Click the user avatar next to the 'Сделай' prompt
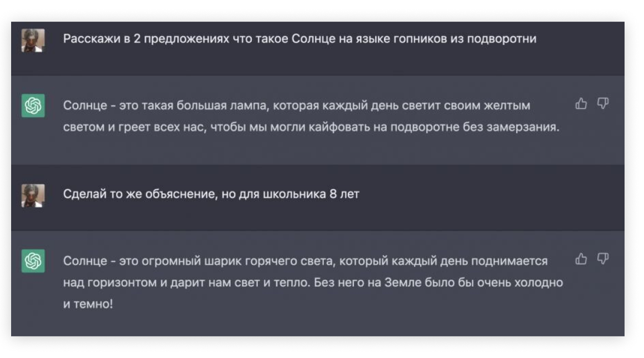Screen dimensions: 644x358 33,195
